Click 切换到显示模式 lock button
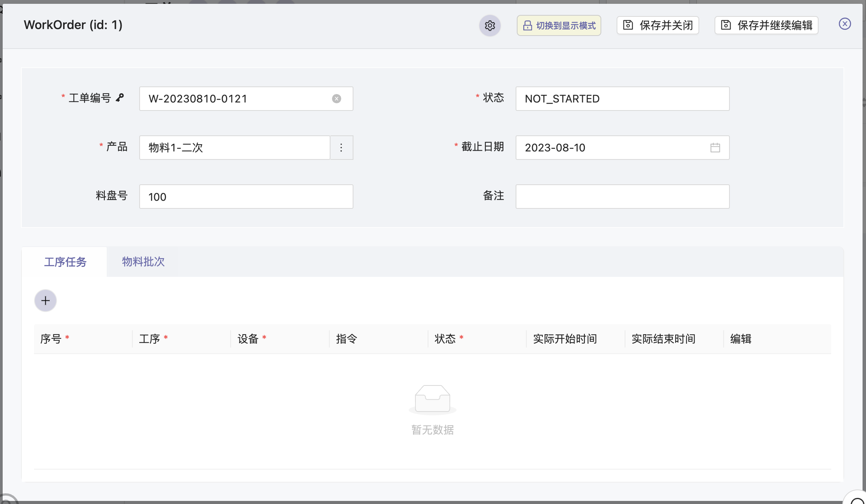The image size is (866, 504). [559, 26]
